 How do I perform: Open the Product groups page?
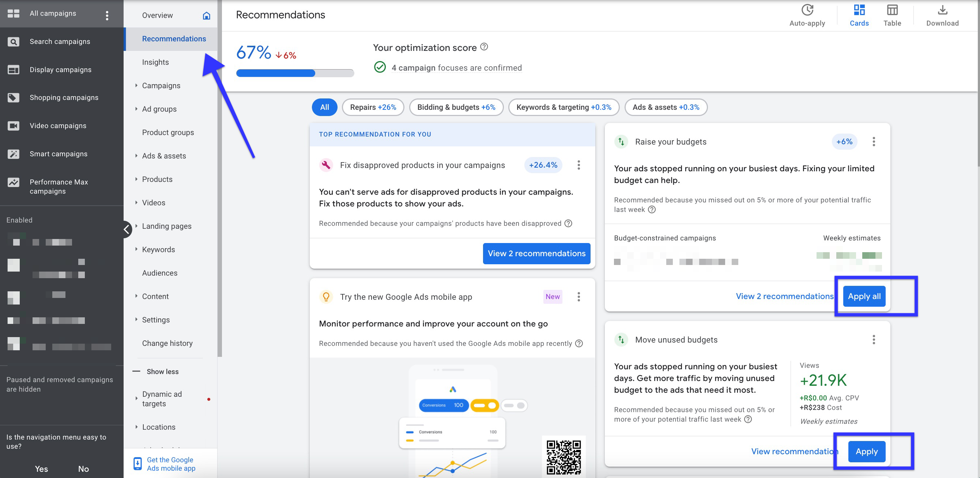click(168, 132)
